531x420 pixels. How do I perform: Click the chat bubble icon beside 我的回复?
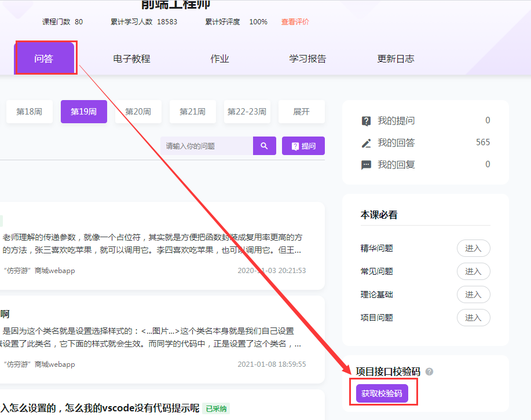[x=366, y=165]
